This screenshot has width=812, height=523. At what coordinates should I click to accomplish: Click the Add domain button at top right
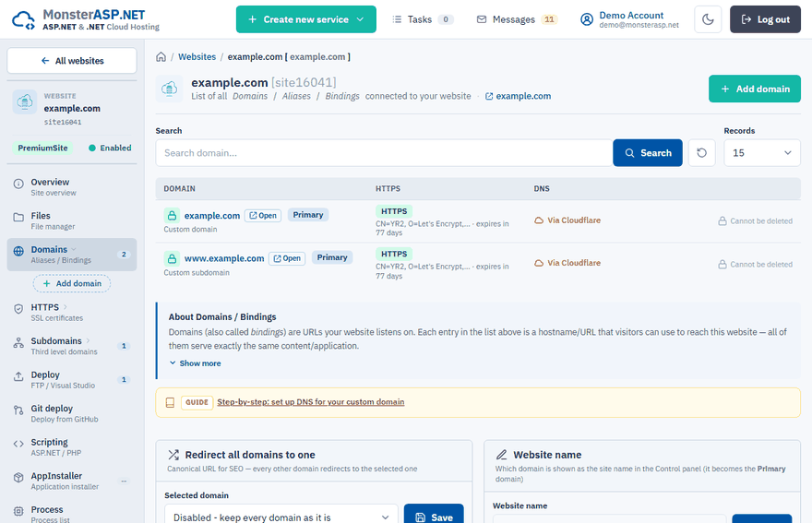tap(755, 89)
